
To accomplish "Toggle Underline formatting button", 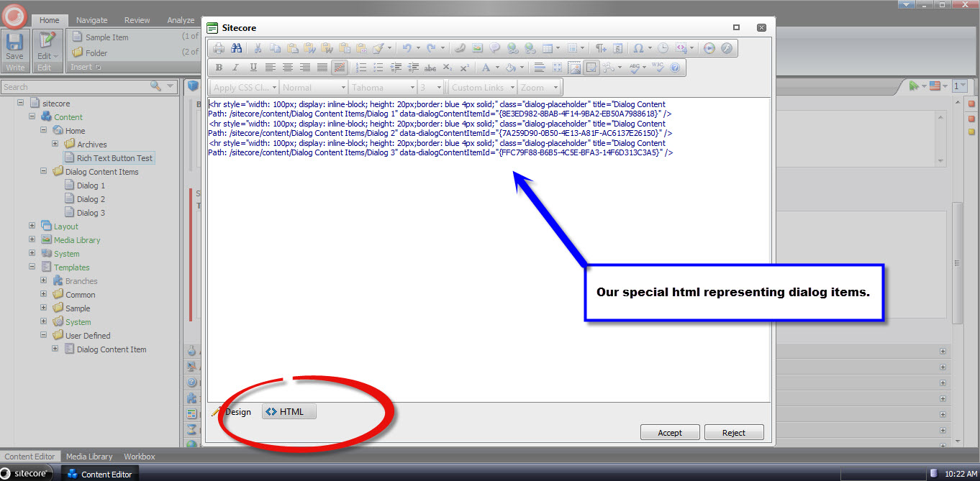I will 253,68.
